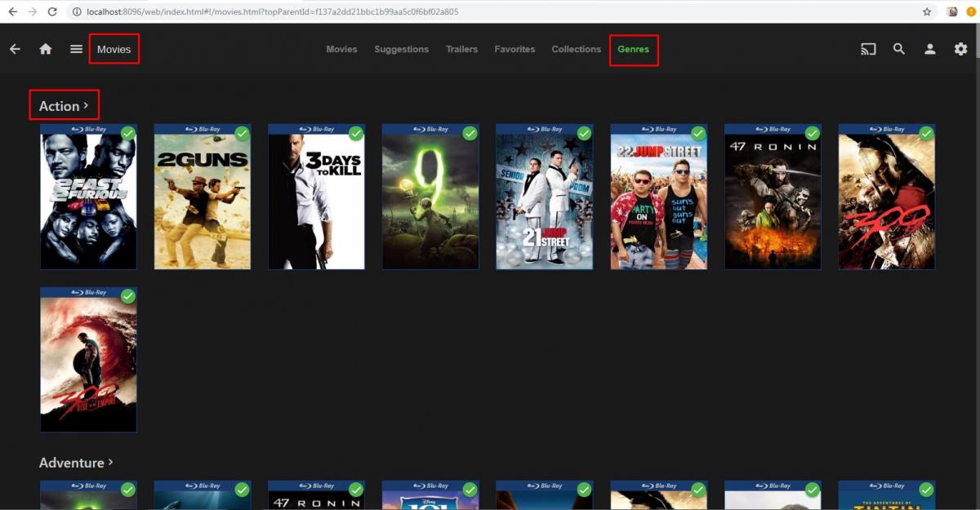Open the 21 Jump Street poster
The height and width of the screenshot is (510, 980).
545,197
